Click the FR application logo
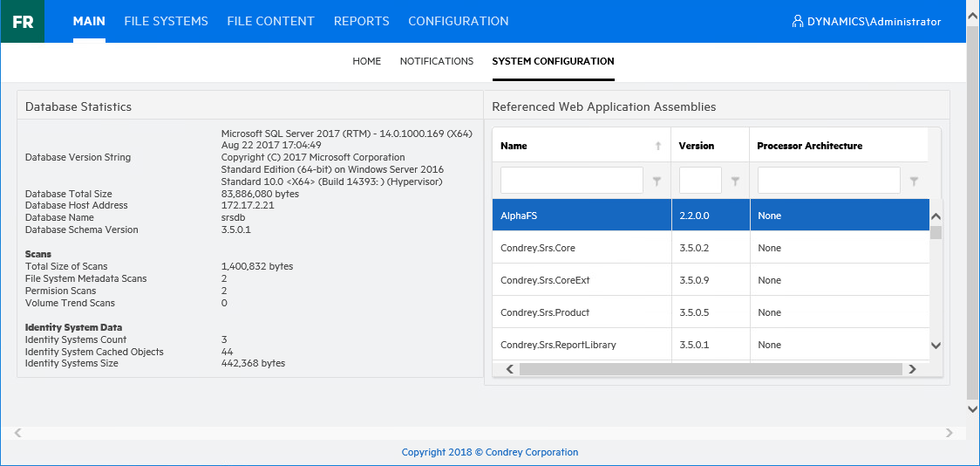The height and width of the screenshot is (466, 980). click(23, 22)
